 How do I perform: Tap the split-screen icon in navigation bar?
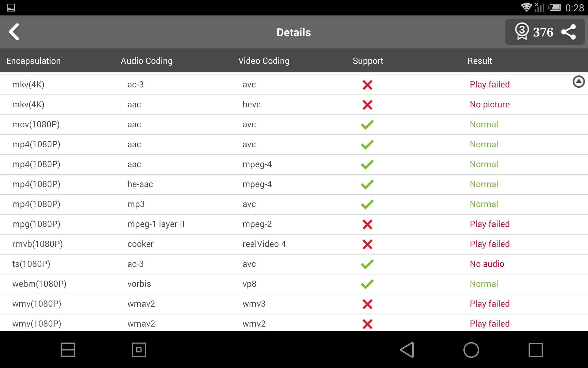68,350
